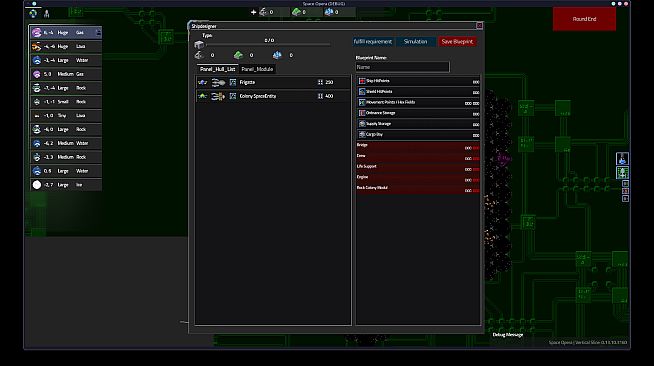
Task: Switch to the Panel_Hull_List tab
Action: pos(217,69)
